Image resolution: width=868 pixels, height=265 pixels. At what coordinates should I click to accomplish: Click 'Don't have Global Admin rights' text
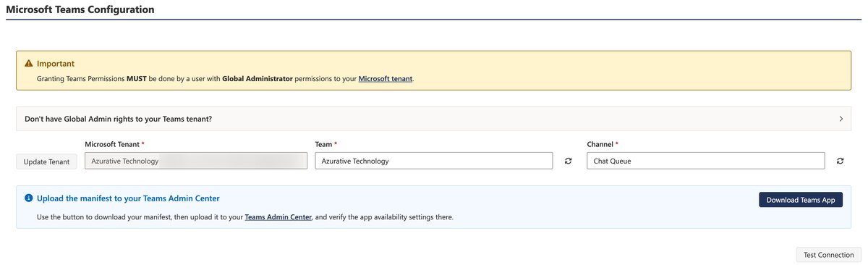[x=119, y=119]
